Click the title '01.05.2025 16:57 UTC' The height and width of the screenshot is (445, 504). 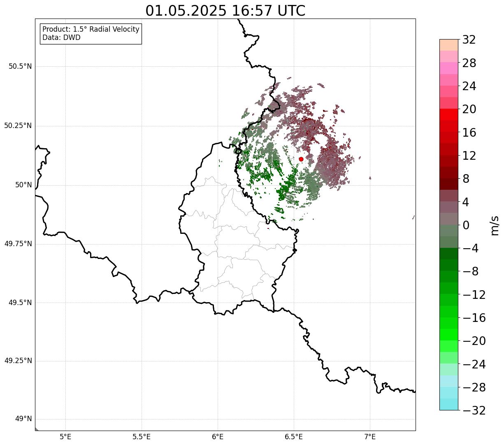pos(225,11)
